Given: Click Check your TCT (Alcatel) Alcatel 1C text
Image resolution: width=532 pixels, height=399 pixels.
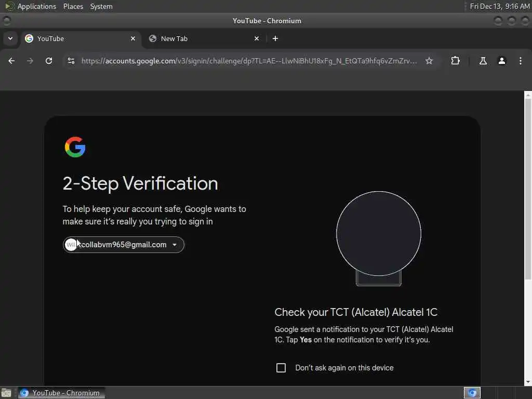Looking at the screenshot, I should click(x=356, y=312).
